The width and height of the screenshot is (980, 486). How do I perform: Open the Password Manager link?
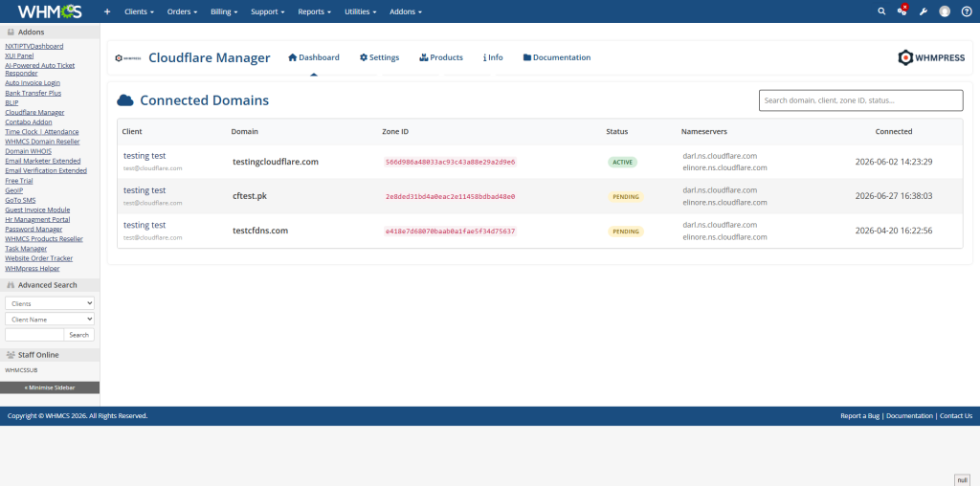pyautogui.click(x=33, y=230)
